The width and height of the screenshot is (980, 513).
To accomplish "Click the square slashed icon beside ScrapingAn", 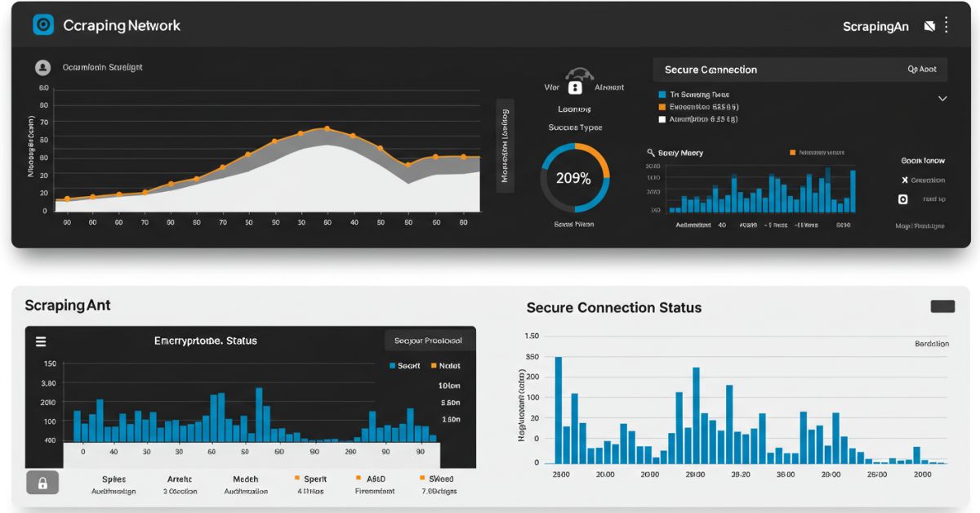I will [x=929, y=26].
